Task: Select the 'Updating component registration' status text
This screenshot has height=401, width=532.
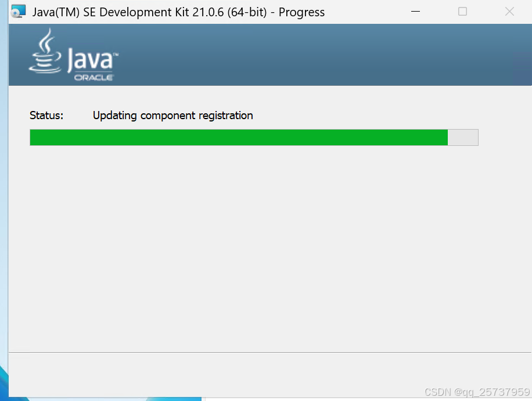Action: pyautogui.click(x=172, y=116)
